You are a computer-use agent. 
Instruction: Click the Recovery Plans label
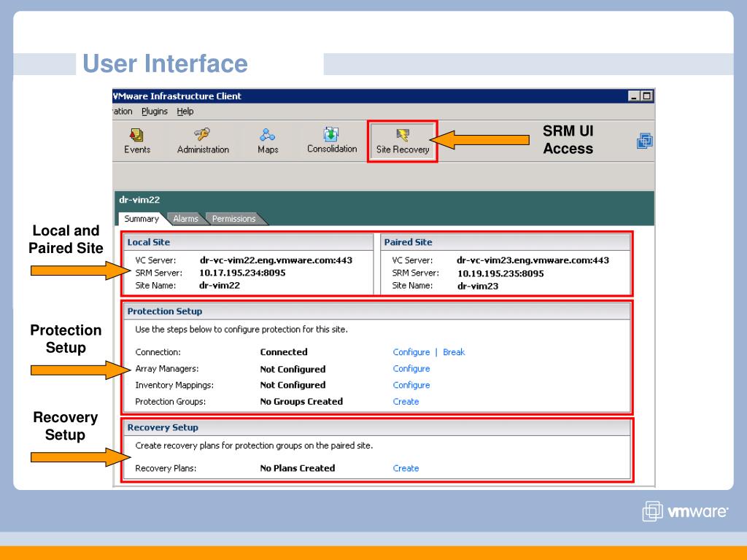click(166, 468)
